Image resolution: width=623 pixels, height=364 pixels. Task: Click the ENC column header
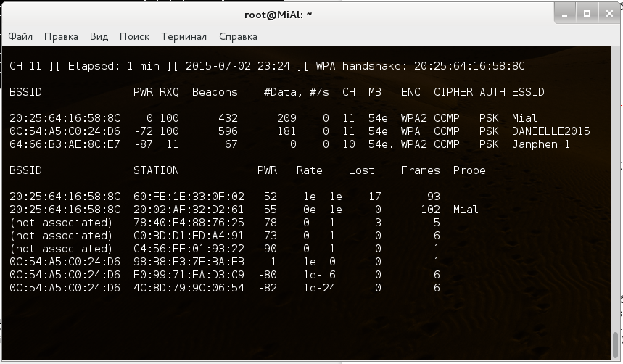click(x=410, y=92)
